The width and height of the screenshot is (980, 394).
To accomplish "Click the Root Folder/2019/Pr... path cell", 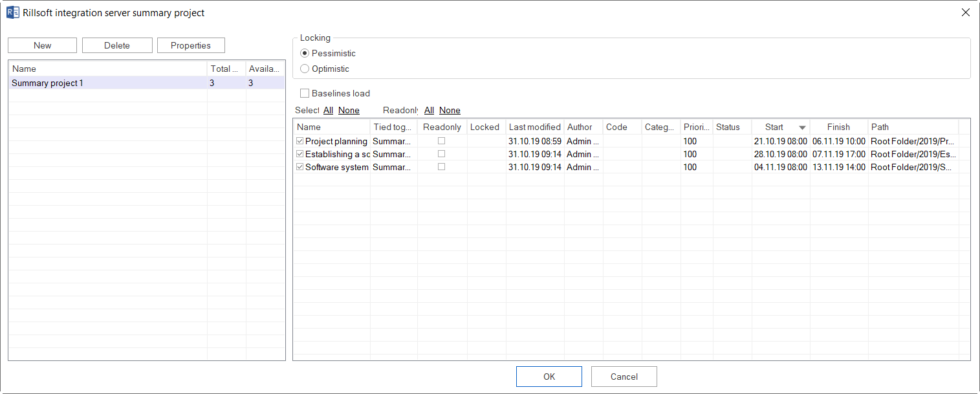I will pyautogui.click(x=912, y=141).
